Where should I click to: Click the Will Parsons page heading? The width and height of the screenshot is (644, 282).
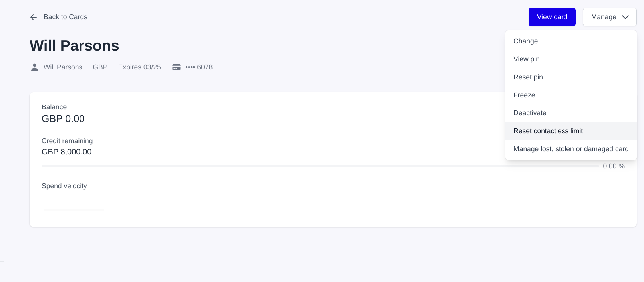[74, 46]
